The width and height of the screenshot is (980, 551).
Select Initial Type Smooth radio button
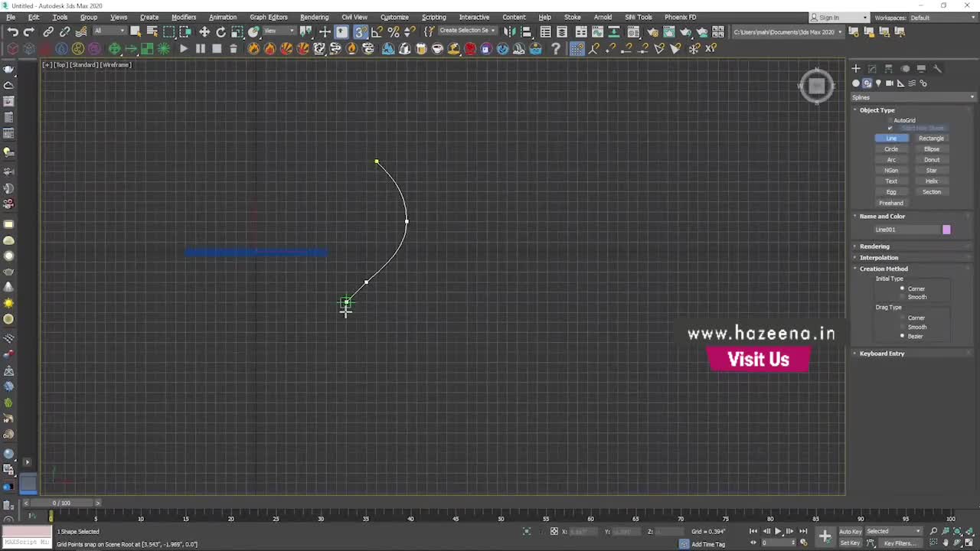click(x=902, y=297)
